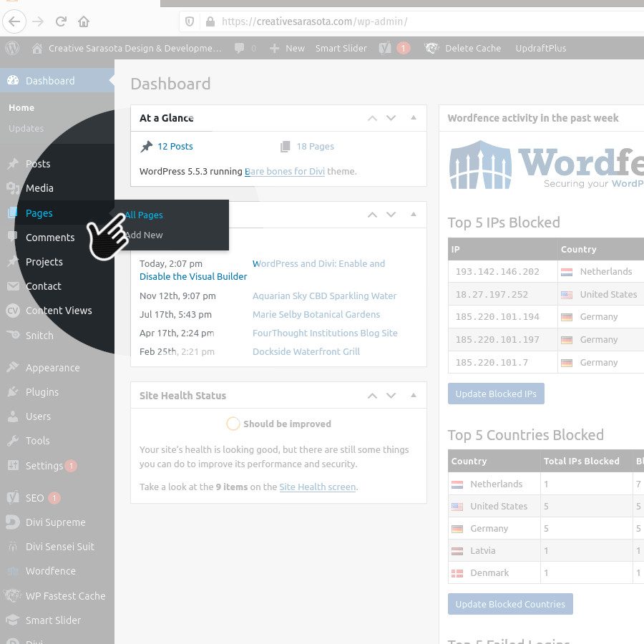Open Dockside Waterfront Grill post link
Image resolution: width=644 pixels, height=644 pixels.
[306, 351]
